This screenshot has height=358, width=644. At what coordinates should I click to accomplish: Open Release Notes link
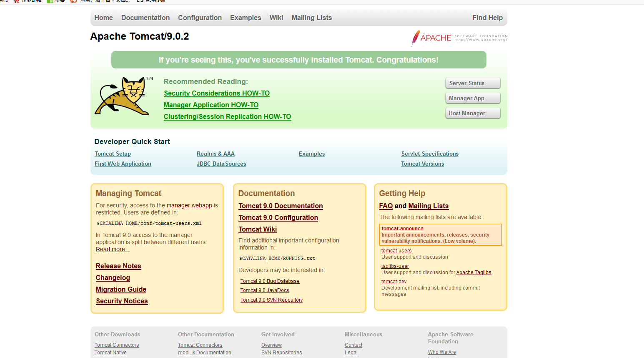118,266
